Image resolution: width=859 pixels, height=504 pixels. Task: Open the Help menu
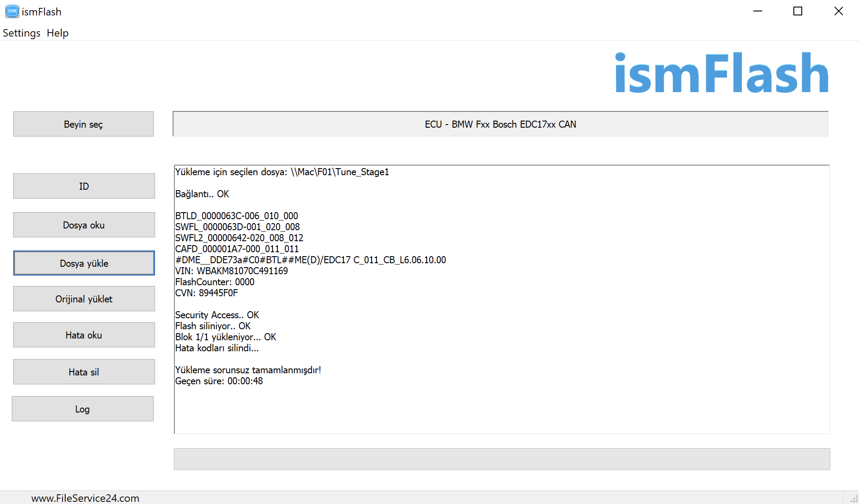(x=58, y=33)
